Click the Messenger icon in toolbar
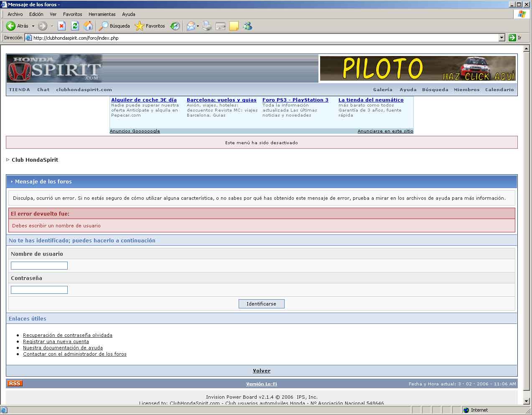532x415 pixels. pyautogui.click(x=248, y=26)
